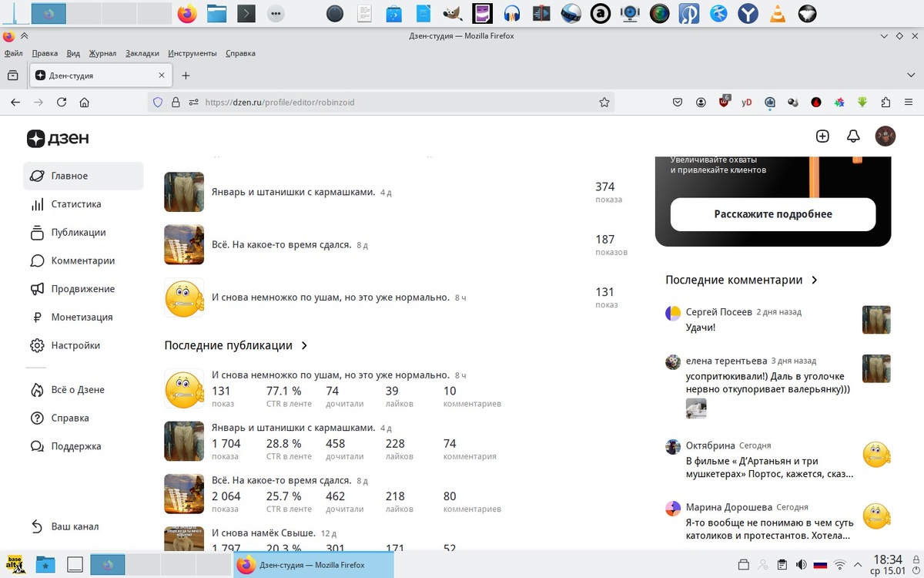Open Главное in the Dzen sidebar
Viewport: 924px width, 578px height.
pos(83,176)
